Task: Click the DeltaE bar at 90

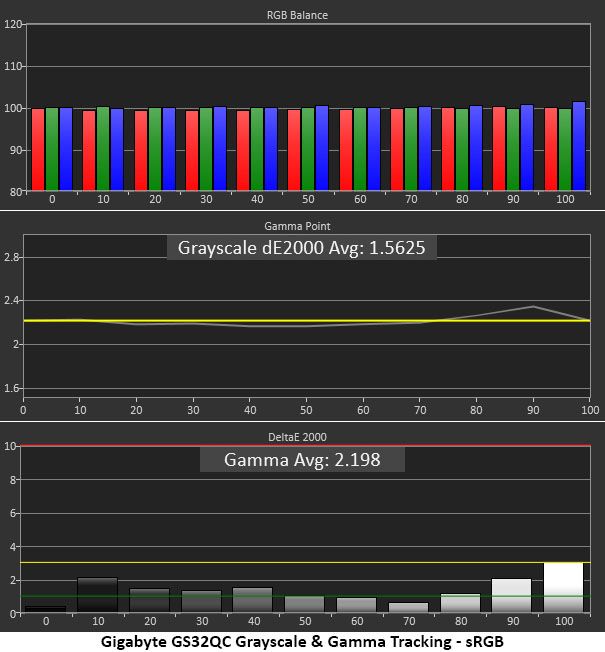Action: point(511,595)
